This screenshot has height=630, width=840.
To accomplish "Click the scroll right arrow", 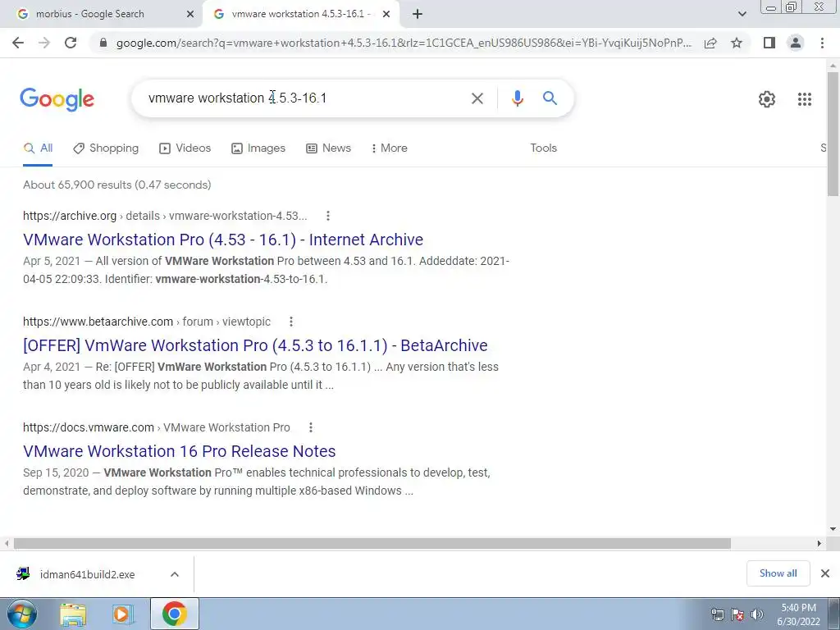I will (819, 544).
